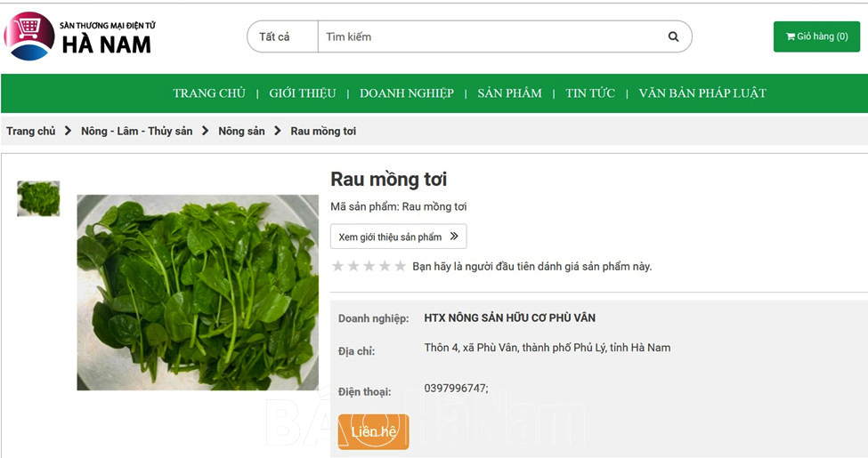The image size is (868, 458).
Task: Expand Xem giới thiệu sản phẩm
Action: pos(398,237)
